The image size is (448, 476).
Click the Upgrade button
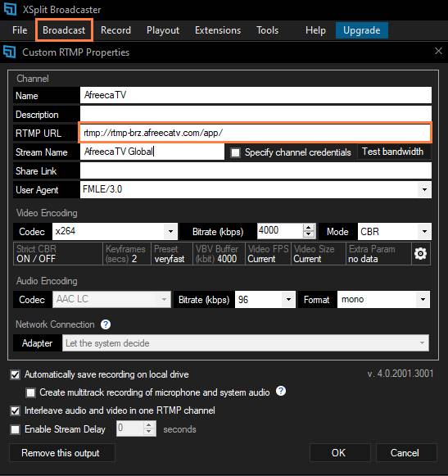(x=362, y=30)
